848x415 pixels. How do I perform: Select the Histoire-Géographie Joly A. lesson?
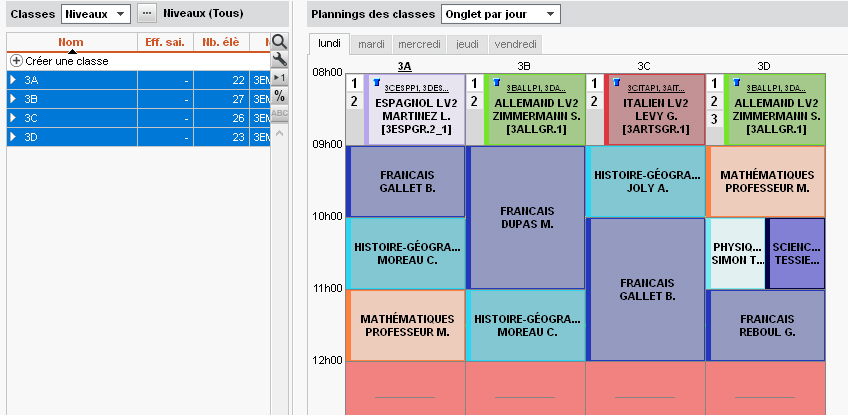click(x=646, y=182)
